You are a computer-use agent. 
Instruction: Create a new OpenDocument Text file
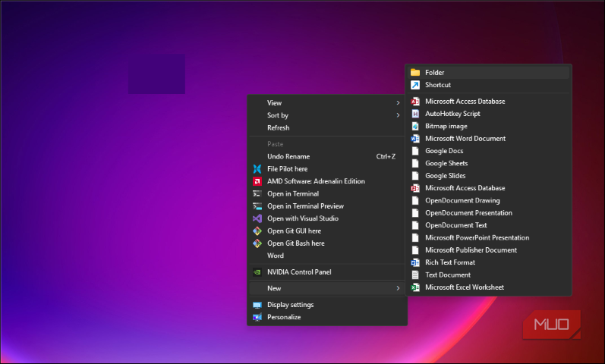488,225
